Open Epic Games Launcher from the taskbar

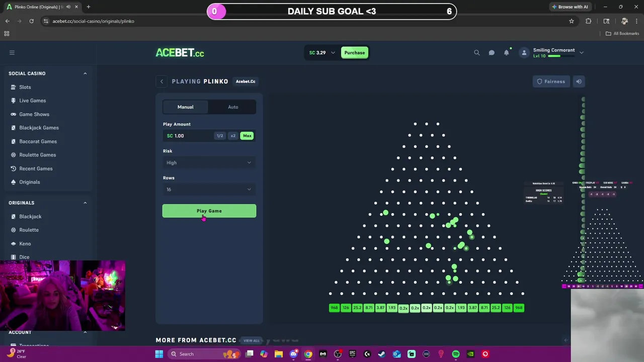[352, 354]
